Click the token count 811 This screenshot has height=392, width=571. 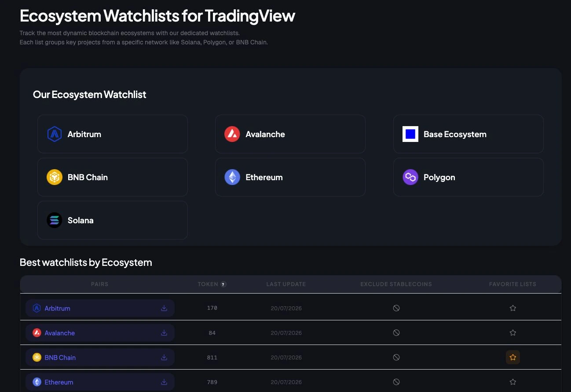(x=212, y=357)
